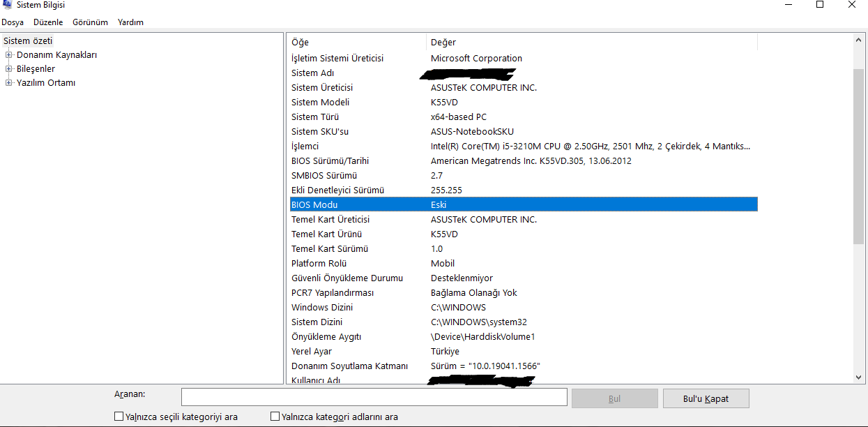Select Sistem özeti in the tree
The width and height of the screenshot is (868, 427).
(28, 40)
